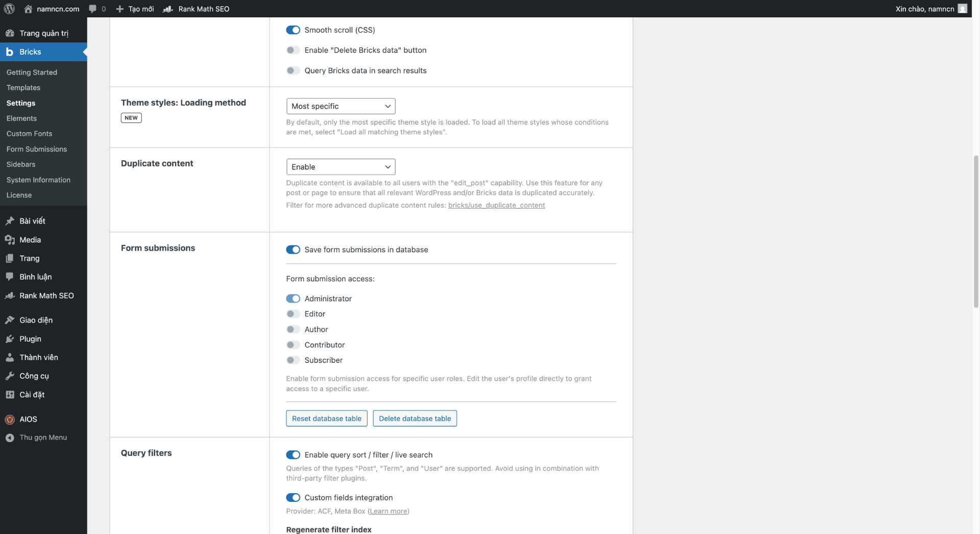Viewport: 980px width, 534px height.
Task: Enable Subscriber form submission access
Action: [293, 360]
